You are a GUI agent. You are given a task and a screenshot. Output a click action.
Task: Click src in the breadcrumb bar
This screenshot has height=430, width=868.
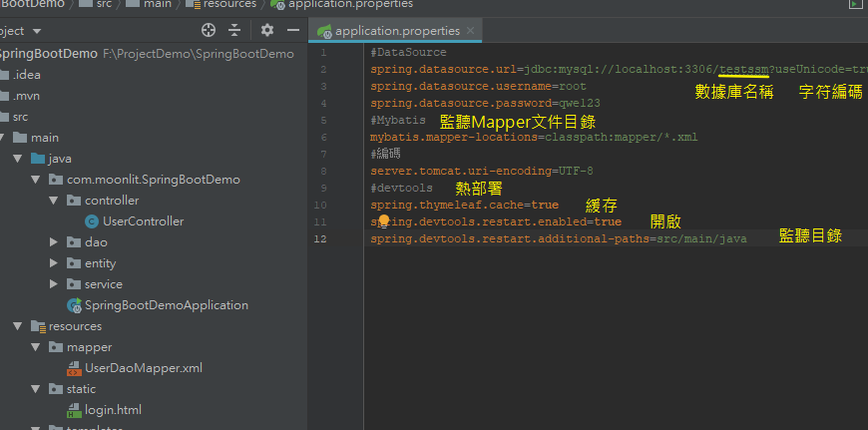coord(104,4)
